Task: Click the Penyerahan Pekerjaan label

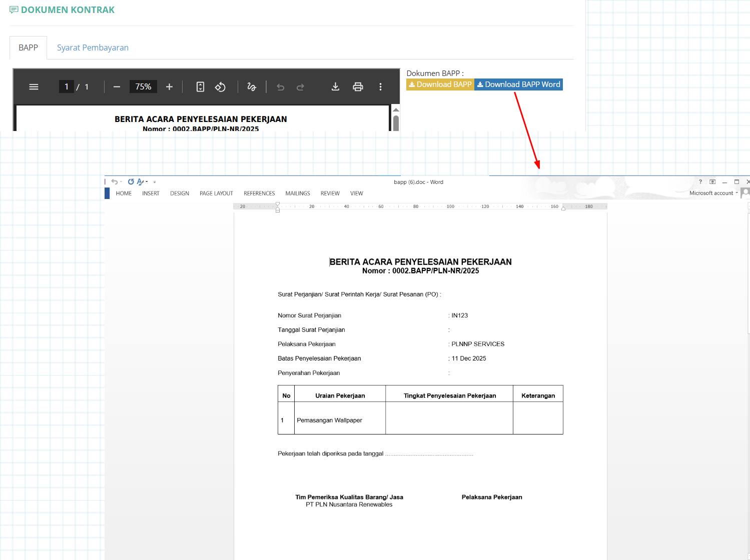Action: click(x=309, y=373)
